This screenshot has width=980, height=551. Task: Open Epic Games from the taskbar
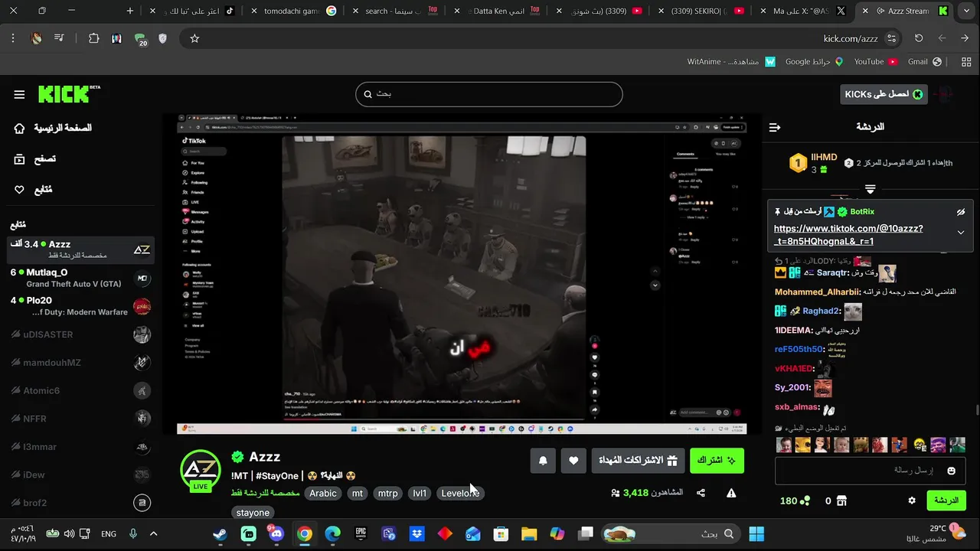click(x=361, y=533)
